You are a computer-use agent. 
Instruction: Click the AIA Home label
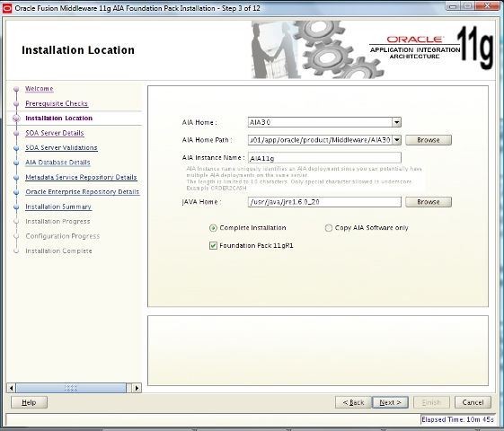point(199,123)
